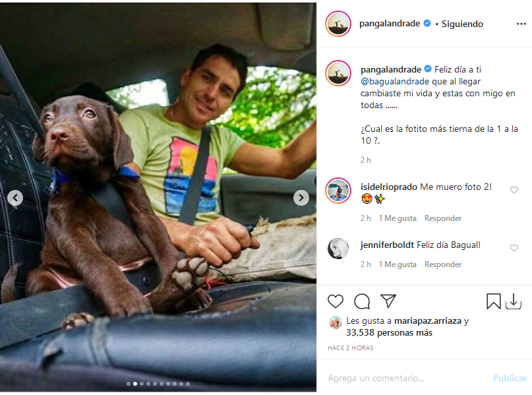Select the carousel pagination dots
Screen dimensions: 532x395
point(158,384)
